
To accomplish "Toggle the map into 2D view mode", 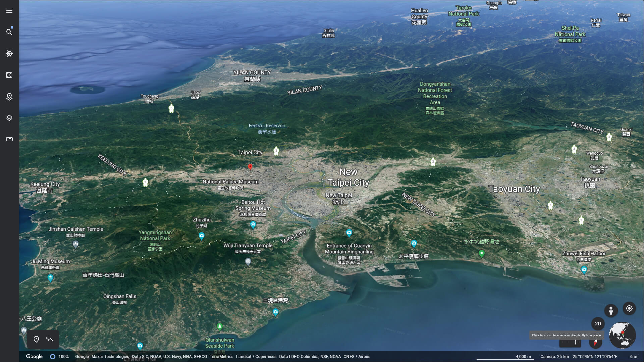I will coord(598,324).
